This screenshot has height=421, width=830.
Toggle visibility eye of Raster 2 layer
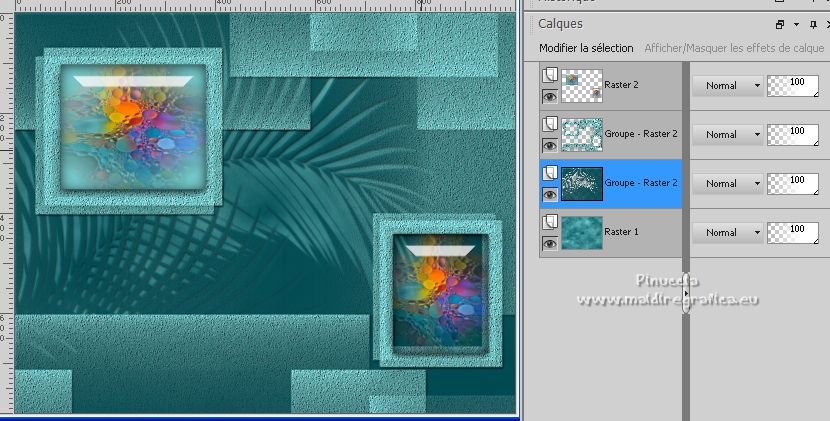point(550,96)
